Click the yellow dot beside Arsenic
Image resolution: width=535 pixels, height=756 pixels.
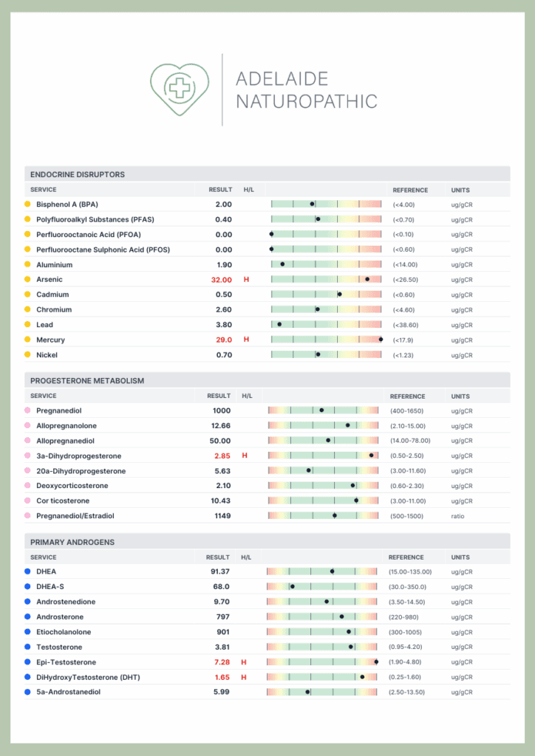[x=27, y=280]
